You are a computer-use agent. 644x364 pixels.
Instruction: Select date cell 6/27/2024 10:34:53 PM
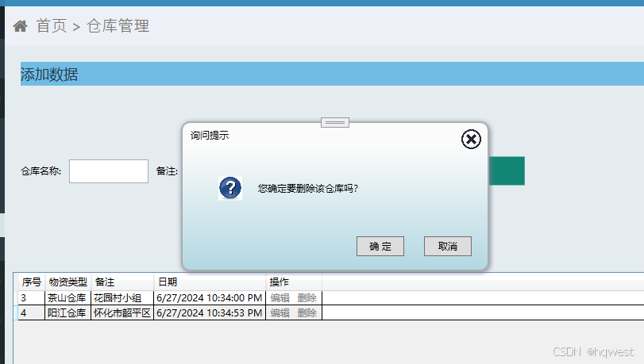(x=210, y=313)
